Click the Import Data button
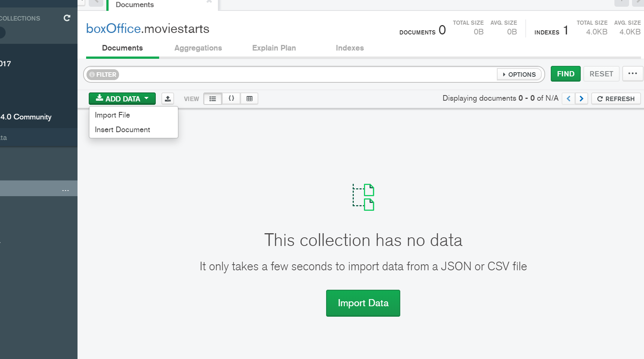644x359 pixels. pyautogui.click(x=363, y=303)
